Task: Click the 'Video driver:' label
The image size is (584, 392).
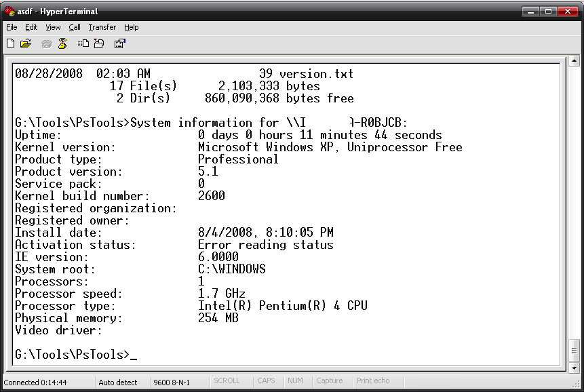Action: (58, 330)
